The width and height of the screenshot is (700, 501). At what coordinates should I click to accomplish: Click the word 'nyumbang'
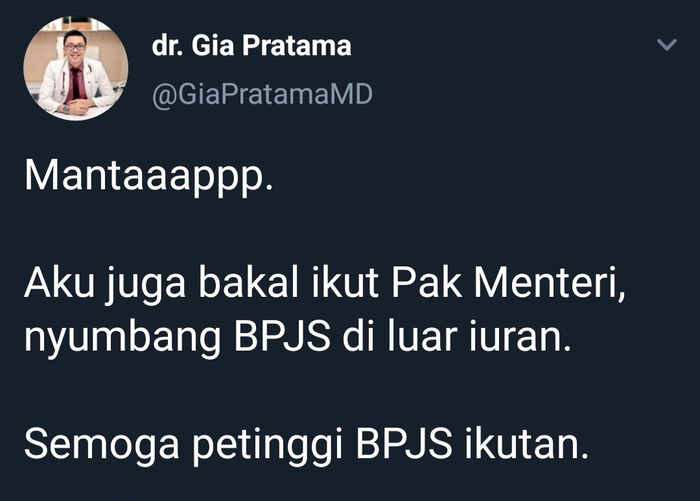123,338
